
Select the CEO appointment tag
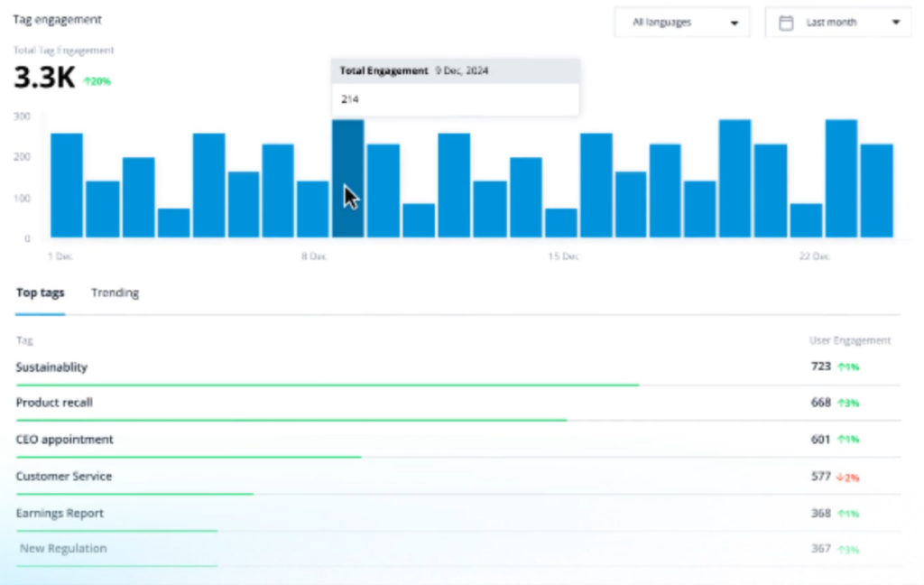click(65, 440)
